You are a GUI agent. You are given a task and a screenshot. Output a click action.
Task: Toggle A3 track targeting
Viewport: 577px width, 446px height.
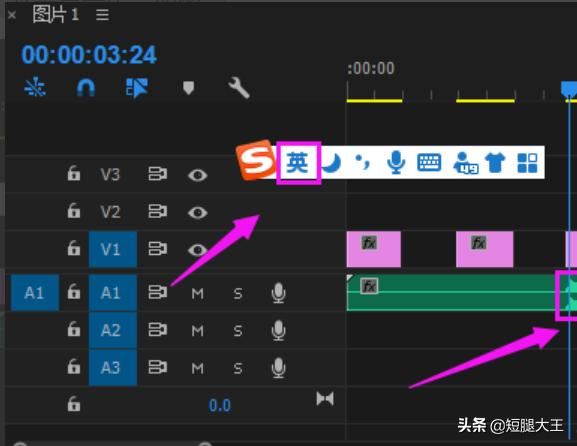point(113,368)
